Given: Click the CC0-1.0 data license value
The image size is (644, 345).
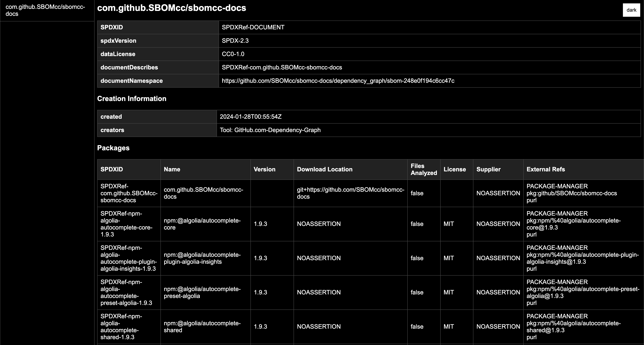Looking at the screenshot, I should point(233,54).
